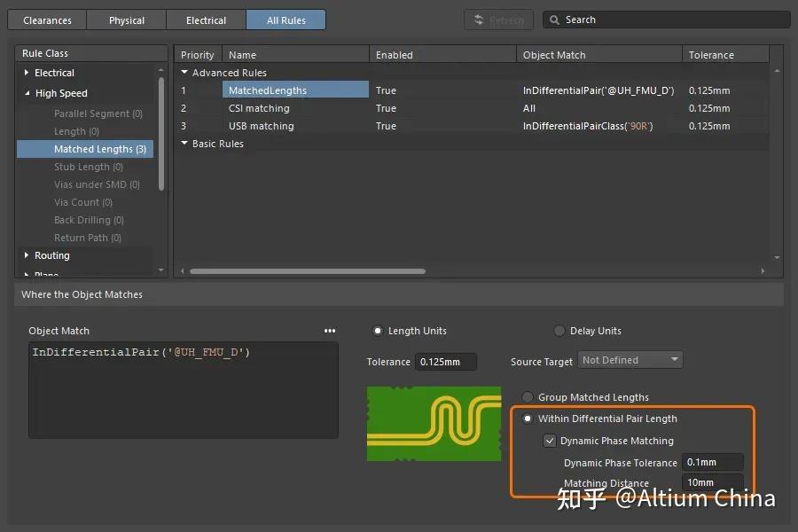
Task: Collapse the Advanced Rules group
Action: point(184,73)
